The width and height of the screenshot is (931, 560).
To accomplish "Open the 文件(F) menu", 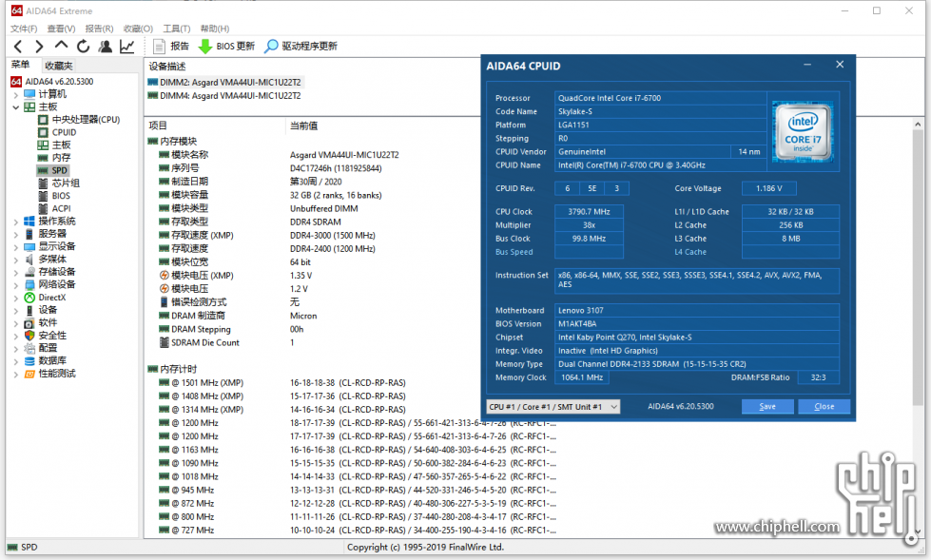I will 24,29.
